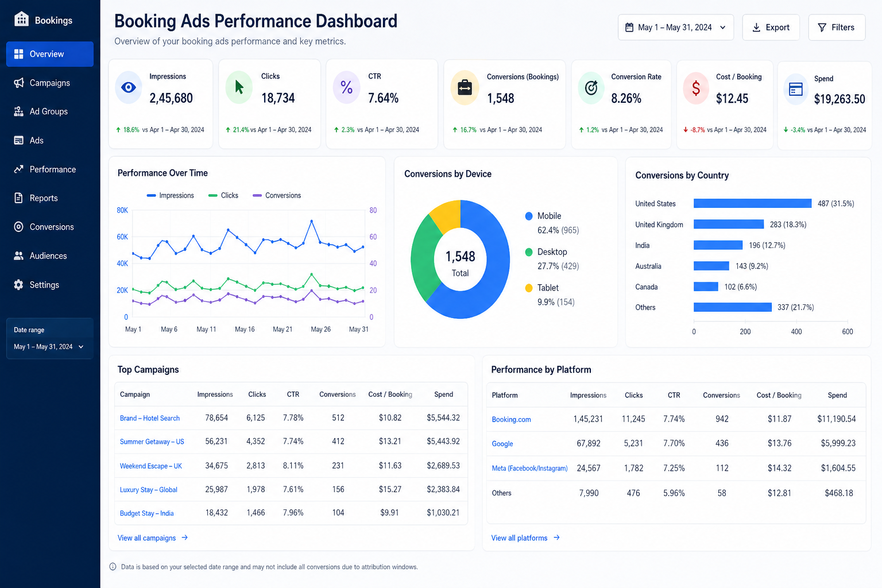Click the 1,548 Total donut center
The height and width of the screenshot is (588, 882).
(461, 262)
